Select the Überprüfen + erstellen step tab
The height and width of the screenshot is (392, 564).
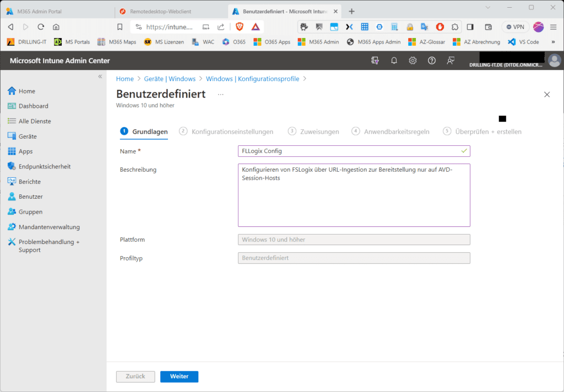(482, 132)
